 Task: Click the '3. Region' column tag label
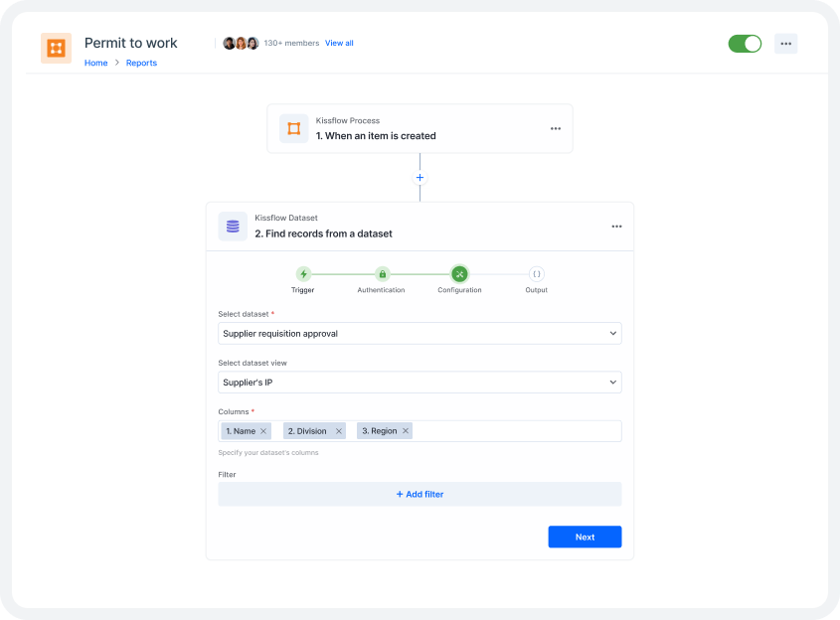click(380, 431)
